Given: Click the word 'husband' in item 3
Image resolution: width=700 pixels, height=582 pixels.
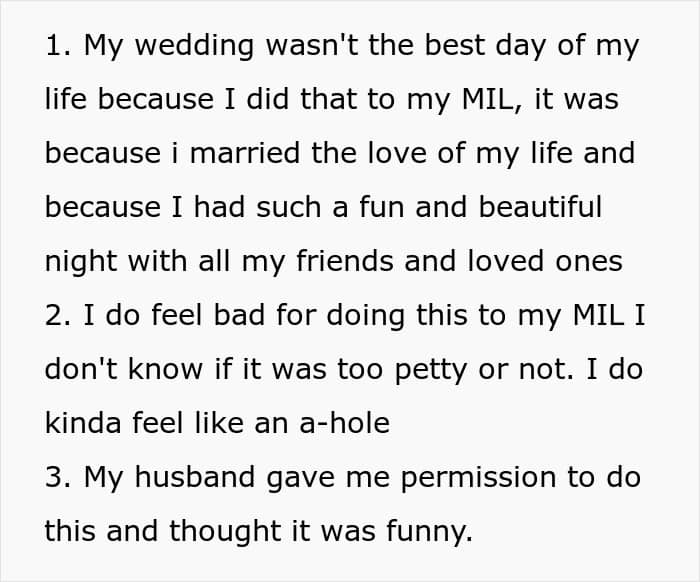Looking at the screenshot, I should tap(196, 476).
